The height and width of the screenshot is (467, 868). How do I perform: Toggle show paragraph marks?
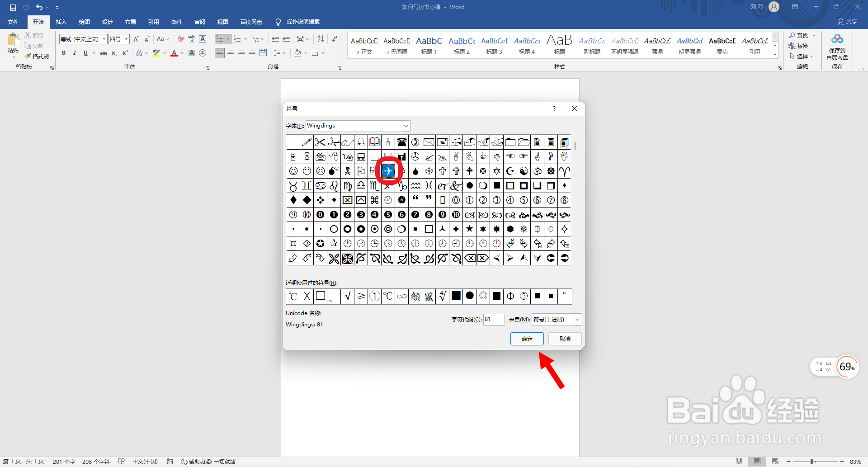(x=335, y=39)
